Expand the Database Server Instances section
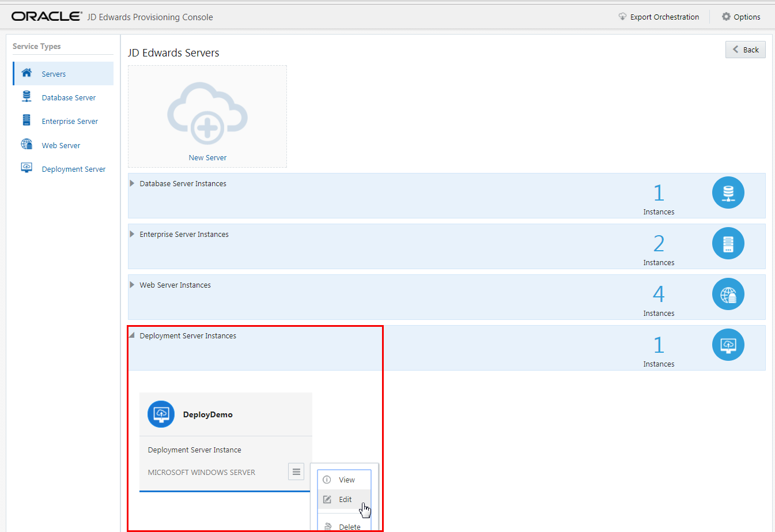The image size is (775, 532). pyautogui.click(x=133, y=183)
